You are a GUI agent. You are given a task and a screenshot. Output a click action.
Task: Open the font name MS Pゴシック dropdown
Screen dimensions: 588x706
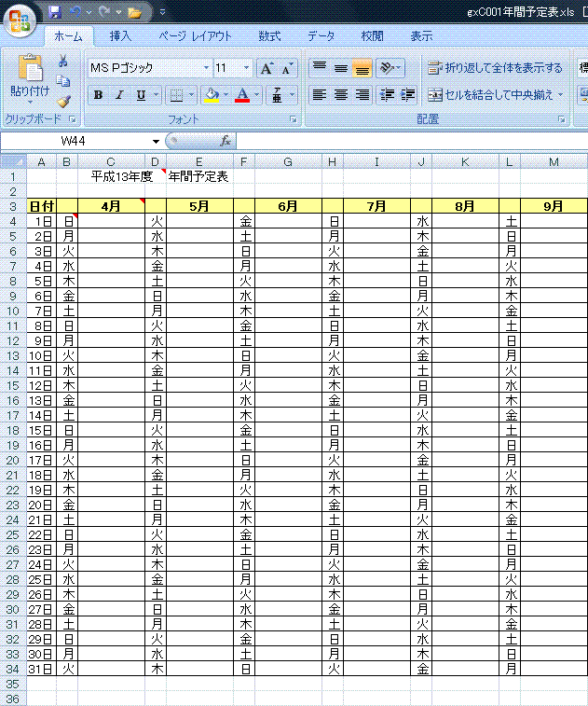click(206, 68)
